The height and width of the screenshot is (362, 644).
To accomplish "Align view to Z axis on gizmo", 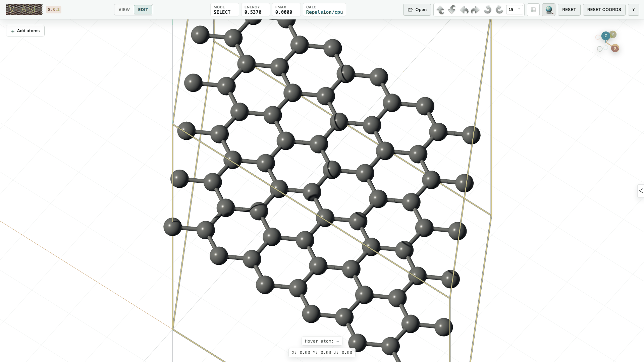I will click(x=605, y=36).
